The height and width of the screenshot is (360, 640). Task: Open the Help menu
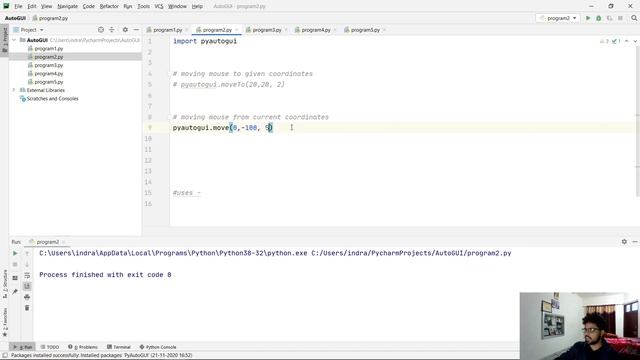pos(197,7)
